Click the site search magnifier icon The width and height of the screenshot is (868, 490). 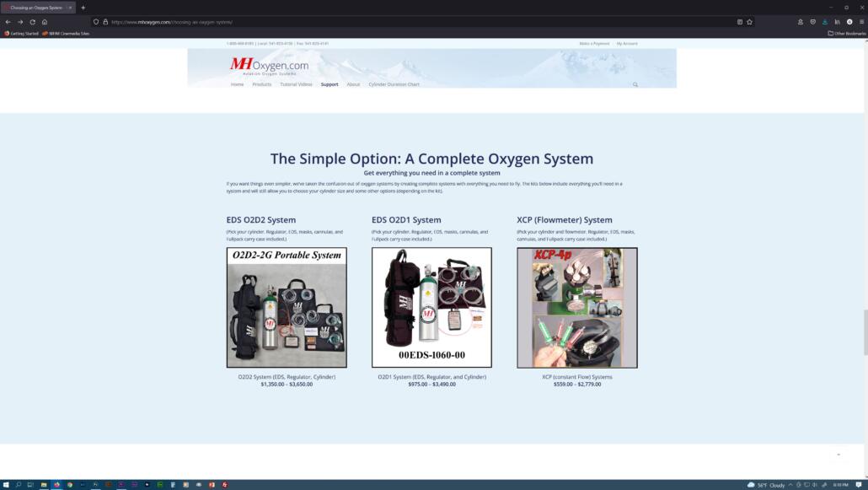[635, 84]
